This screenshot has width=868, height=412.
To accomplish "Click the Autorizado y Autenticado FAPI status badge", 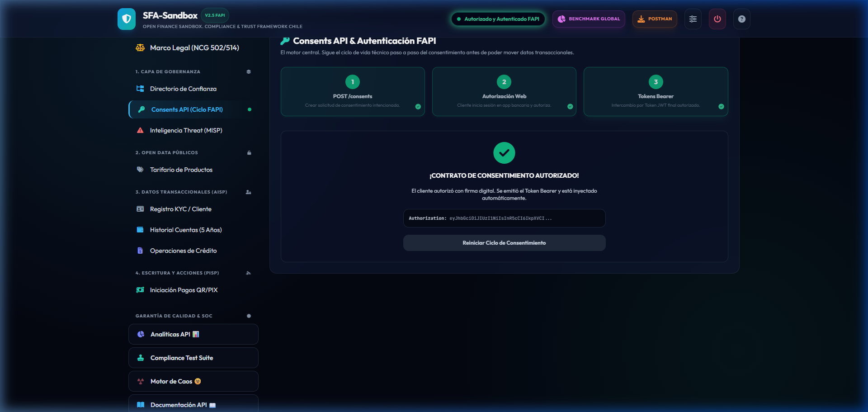I will point(498,19).
